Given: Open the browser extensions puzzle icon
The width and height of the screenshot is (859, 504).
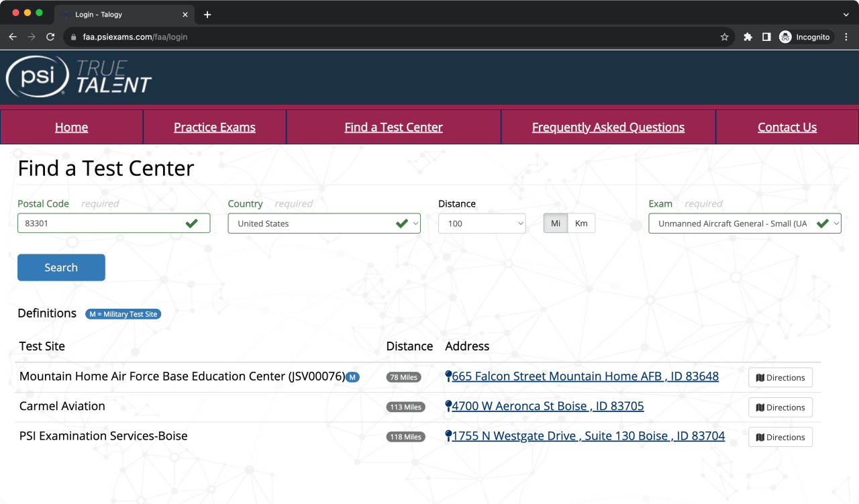Looking at the screenshot, I should 748,37.
